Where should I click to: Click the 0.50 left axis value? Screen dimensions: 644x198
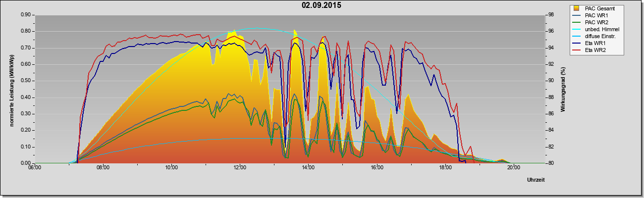pos(26,81)
